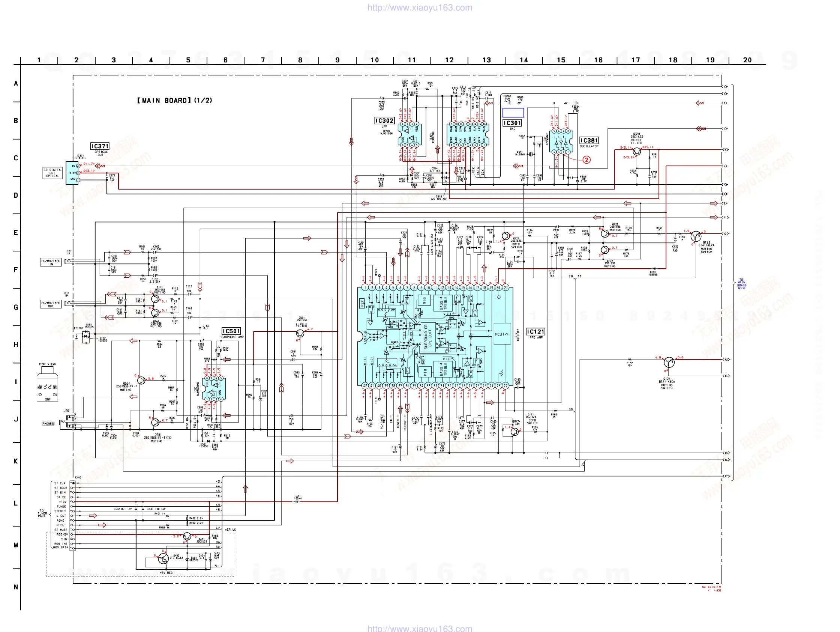The image size is (840, 632).
Task: Open the xiaoyu163.com link at bottom
Action: (420, 628)
